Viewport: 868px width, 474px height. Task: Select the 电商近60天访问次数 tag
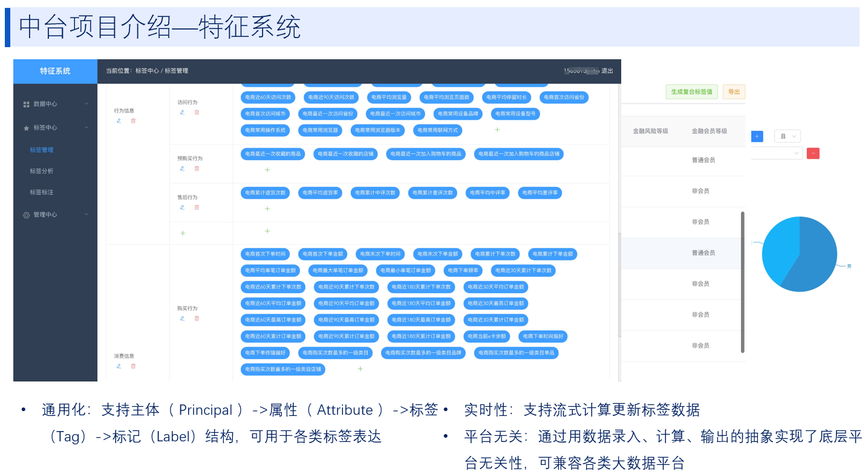coord(267,97)
